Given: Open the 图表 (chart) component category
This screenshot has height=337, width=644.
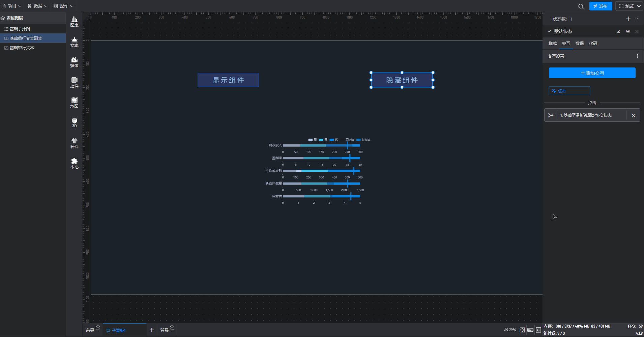Looking at the screenshot, I should point(74,22).
